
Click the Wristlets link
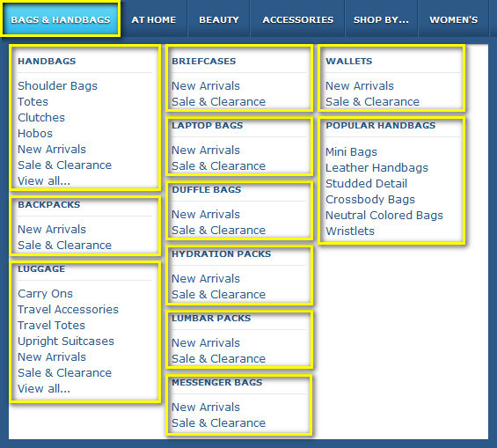click(x=350, y=231)
